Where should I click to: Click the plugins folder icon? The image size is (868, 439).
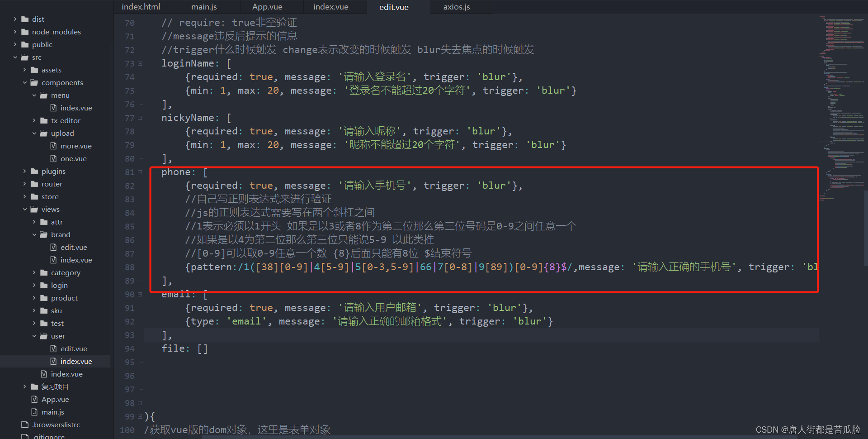[x=34, y=171]
